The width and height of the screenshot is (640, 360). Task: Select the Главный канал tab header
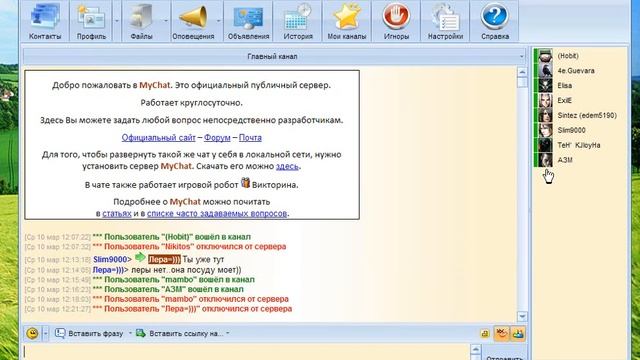click(272, 56)
